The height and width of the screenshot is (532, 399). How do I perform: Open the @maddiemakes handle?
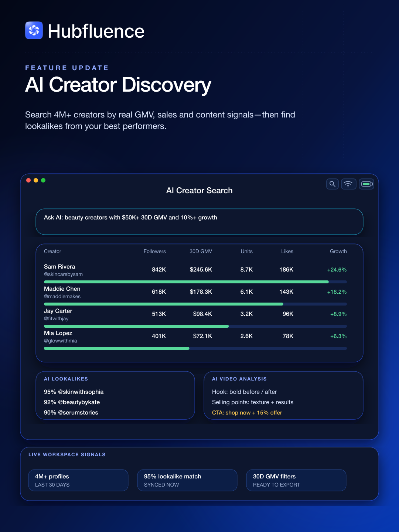62,296
